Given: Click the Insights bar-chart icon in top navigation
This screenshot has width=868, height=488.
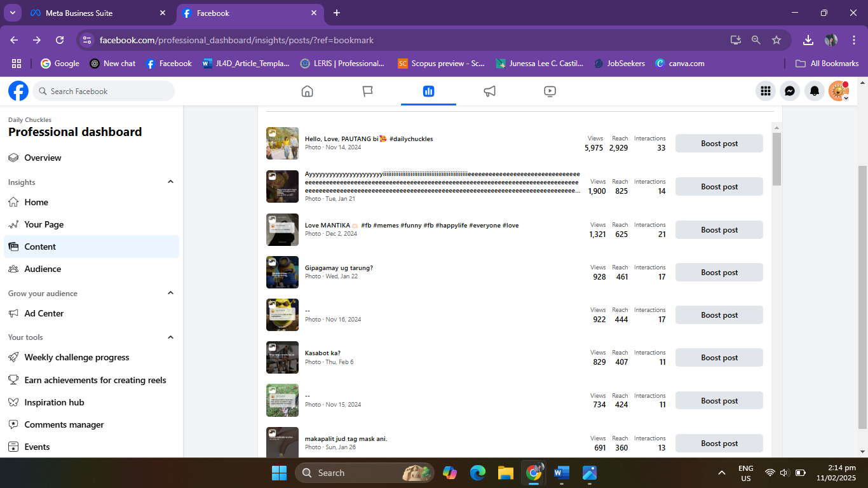Looking at the screenshot, I should (x=428, y=91).
